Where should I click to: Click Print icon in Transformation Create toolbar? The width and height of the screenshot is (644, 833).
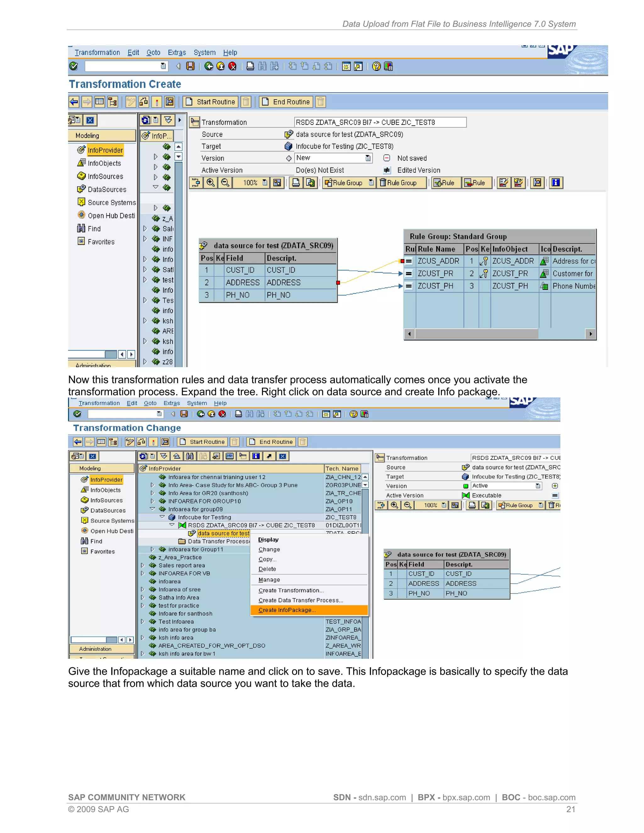click(250, 66)
